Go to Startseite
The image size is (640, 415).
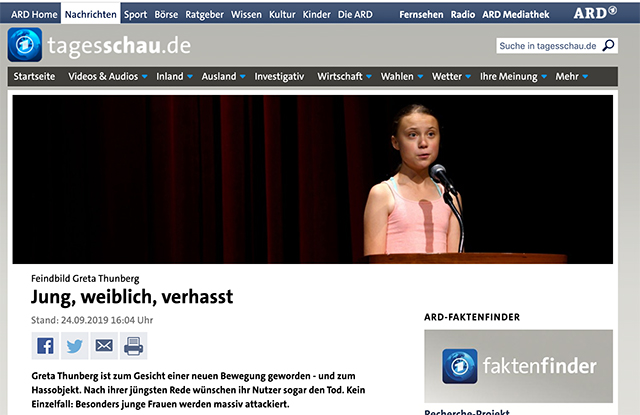(x=34, y=76)
